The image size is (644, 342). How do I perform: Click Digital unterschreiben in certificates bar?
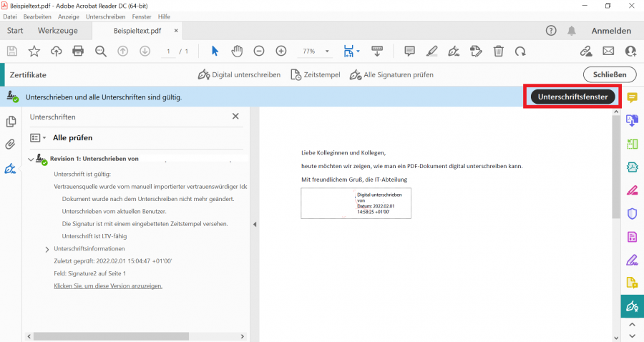pyautogui.click(x=239, y=74)
